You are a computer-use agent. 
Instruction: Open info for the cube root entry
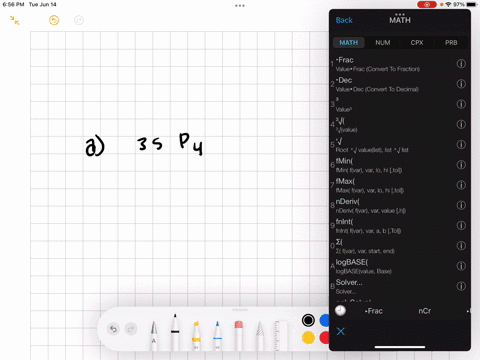coord(461,124)
